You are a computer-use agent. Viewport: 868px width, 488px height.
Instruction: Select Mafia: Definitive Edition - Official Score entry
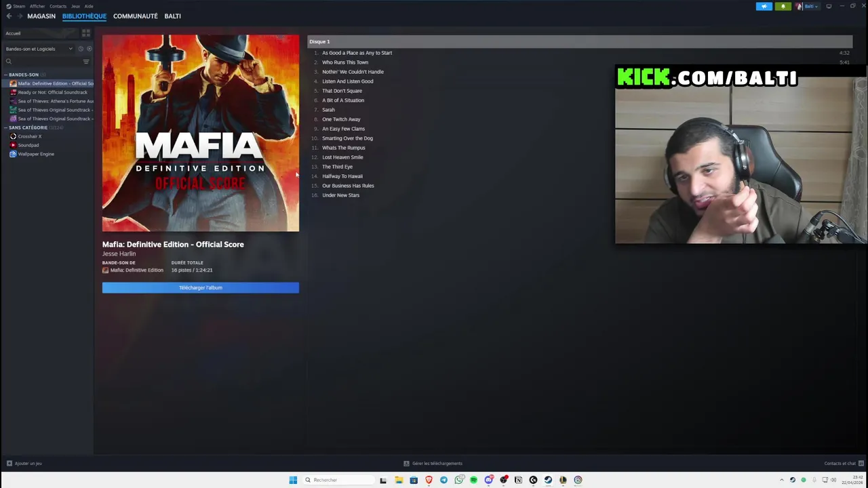click(x=56, y=83)
